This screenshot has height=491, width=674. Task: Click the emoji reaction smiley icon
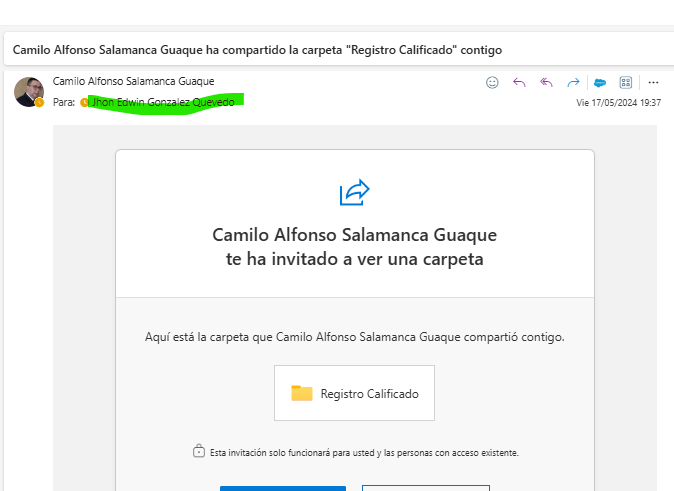(492, 82)
